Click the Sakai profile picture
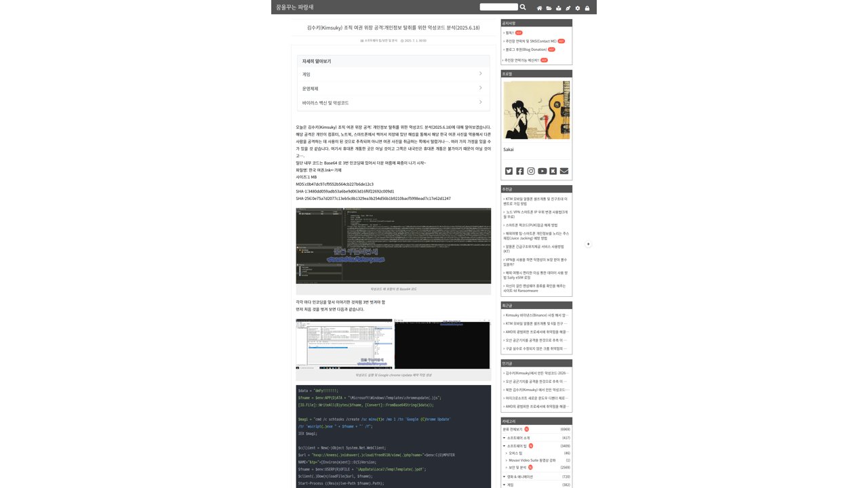The image size is (868, 488). [536, 110]
